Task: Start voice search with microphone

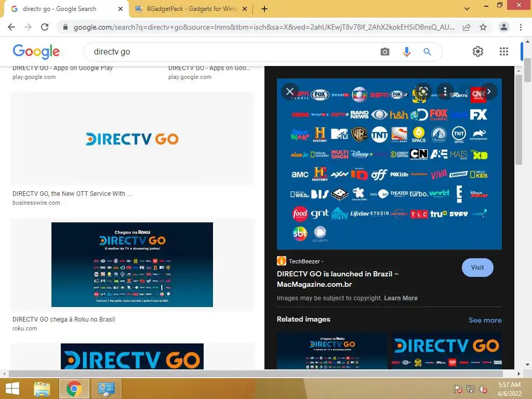Action: coord(406,51)
